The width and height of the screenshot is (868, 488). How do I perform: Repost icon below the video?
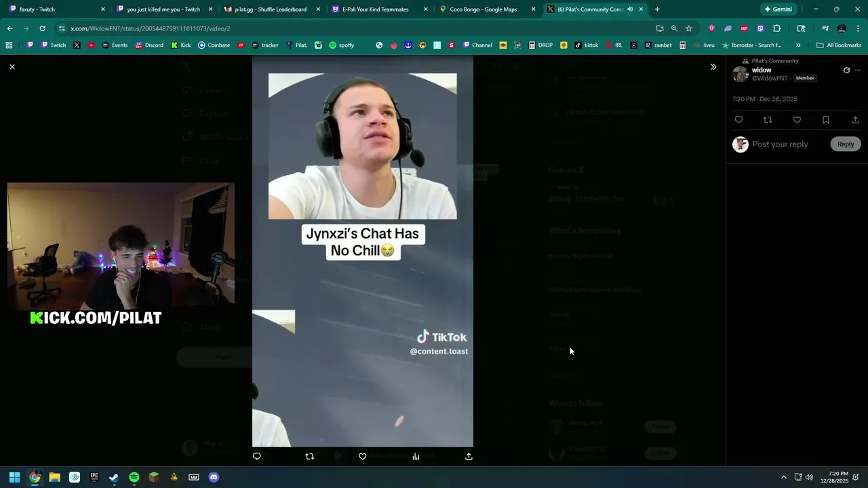(310, 456)
